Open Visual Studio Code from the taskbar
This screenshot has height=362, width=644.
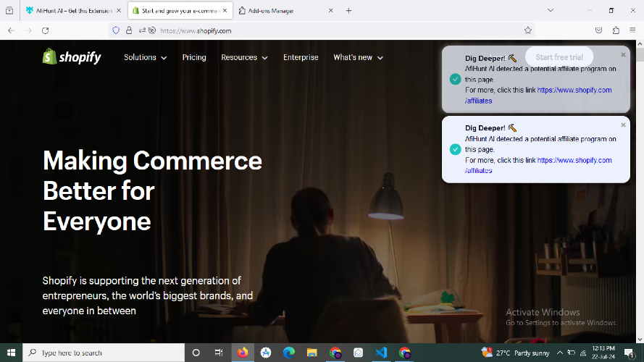[x=381, y=353]
